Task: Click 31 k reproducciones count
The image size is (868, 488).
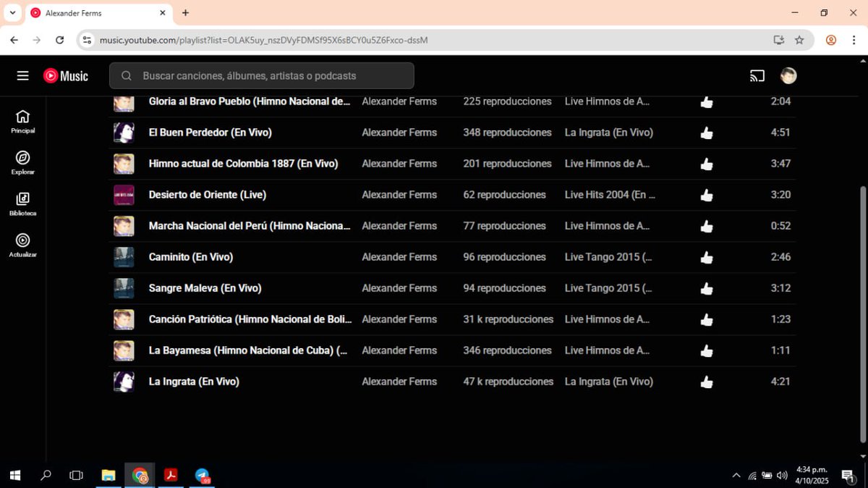Action: click(x=508, y=319)
